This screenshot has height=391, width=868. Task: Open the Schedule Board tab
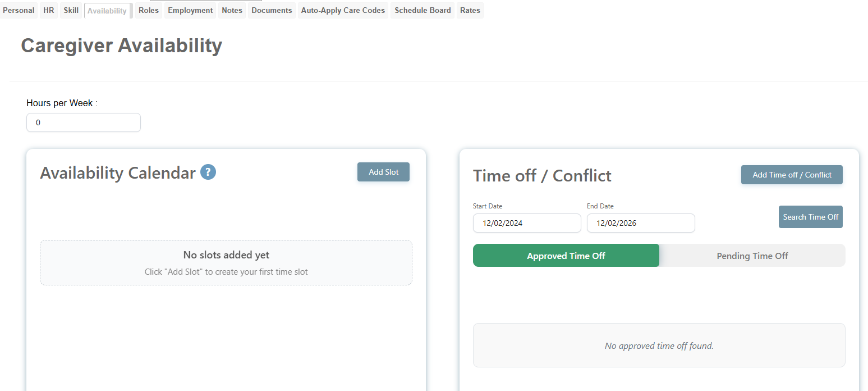coord(422,11)
